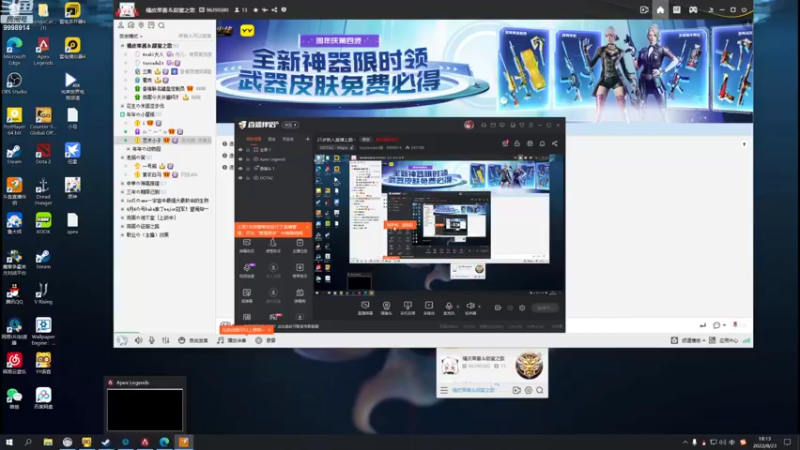Click the camera source icon in streaming toolbar
Viewport: 800px width, 450px height.
coord(386,307)
